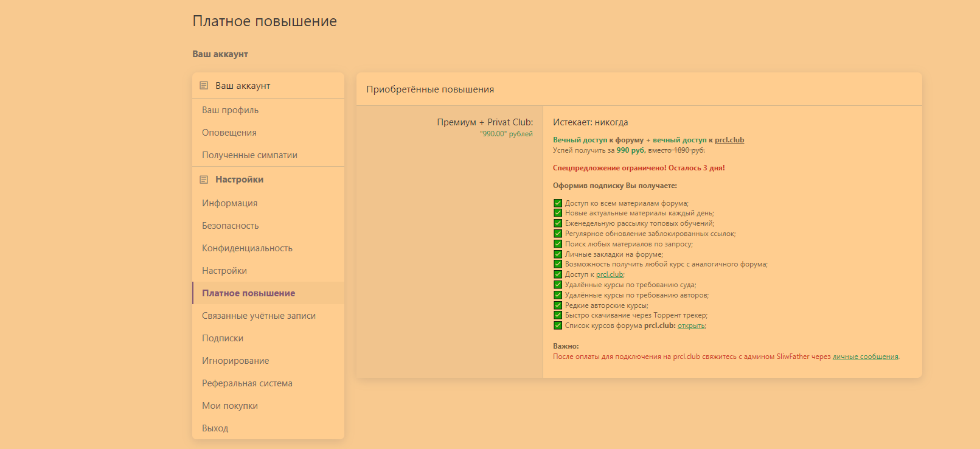The height and width of the screenshot is (449, 980).
Task: Open 'Мои покупки' in the sidebar
Action: pyautogui.click(x=230, y=406)
